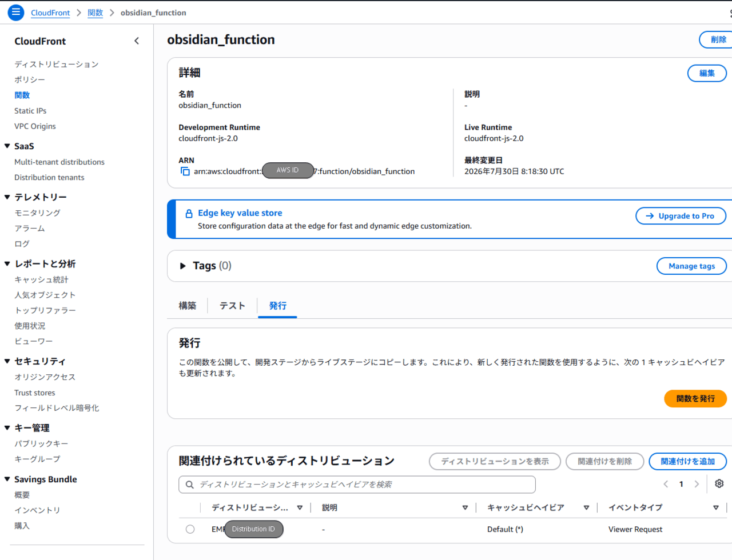The width and height of the screenshot is (732, 560).
Task: Copy the function ARN to clipboard
Action: point(185,171)
